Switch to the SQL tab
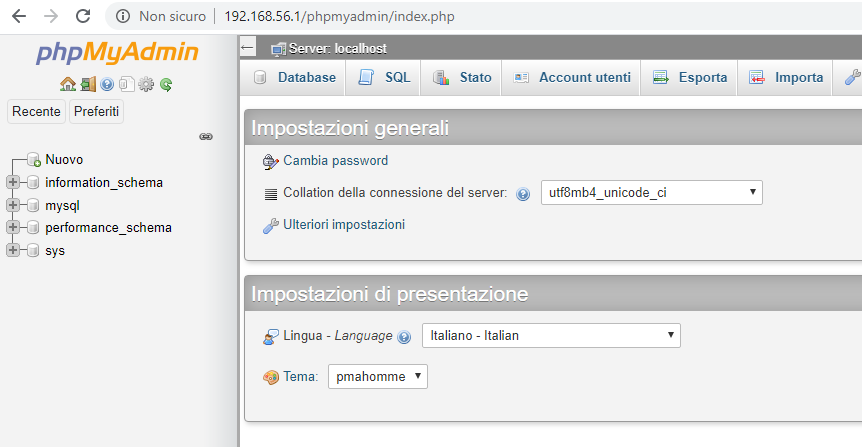This screenshot has height=447, width=862. (384, 78)
